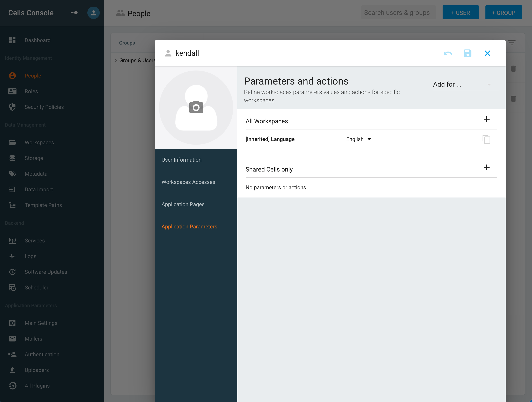The image size is (532, 402).
Task: Expand the Groups & Users tree node
Action: tap(116, 61)
